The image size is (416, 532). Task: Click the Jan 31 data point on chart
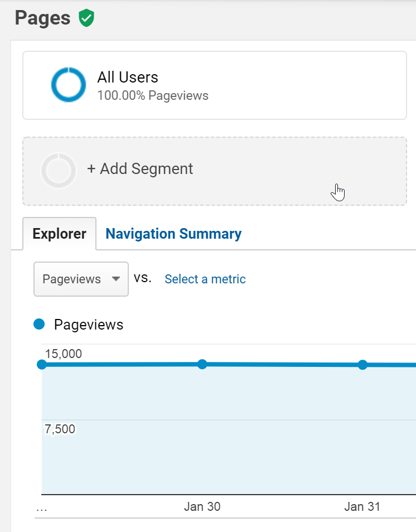click(x=362, y=365)
